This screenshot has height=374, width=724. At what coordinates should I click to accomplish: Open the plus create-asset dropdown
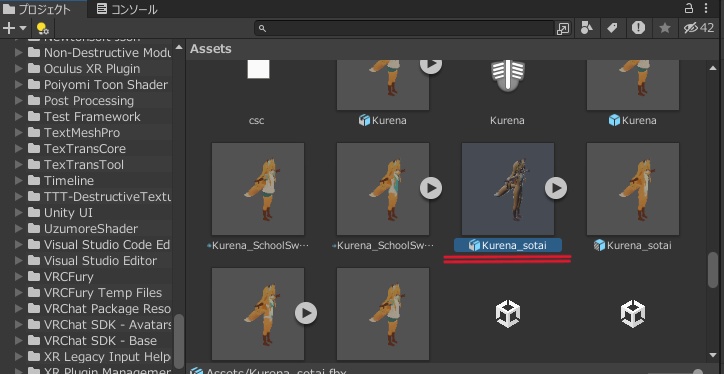[x=14, y=28]
